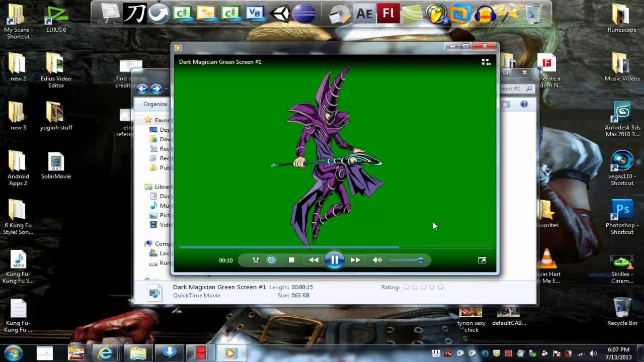Toggle the Explorer preview pane

[506, 104]
